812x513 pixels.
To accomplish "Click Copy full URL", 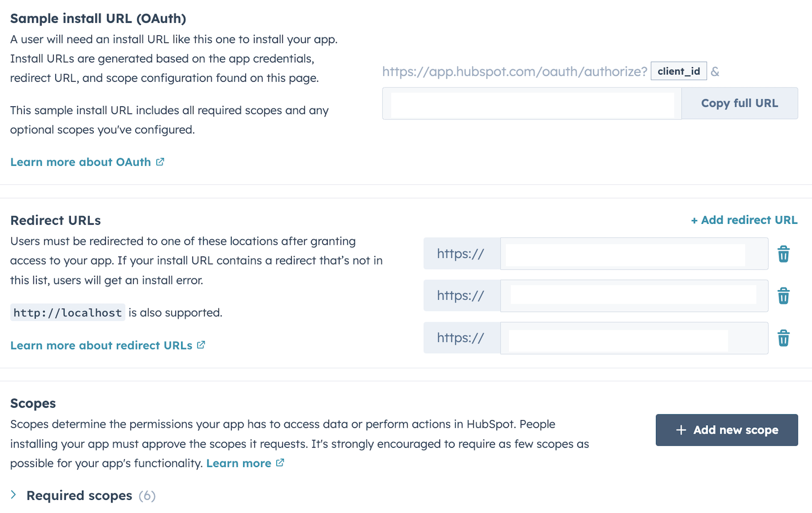I will [739, 103].
